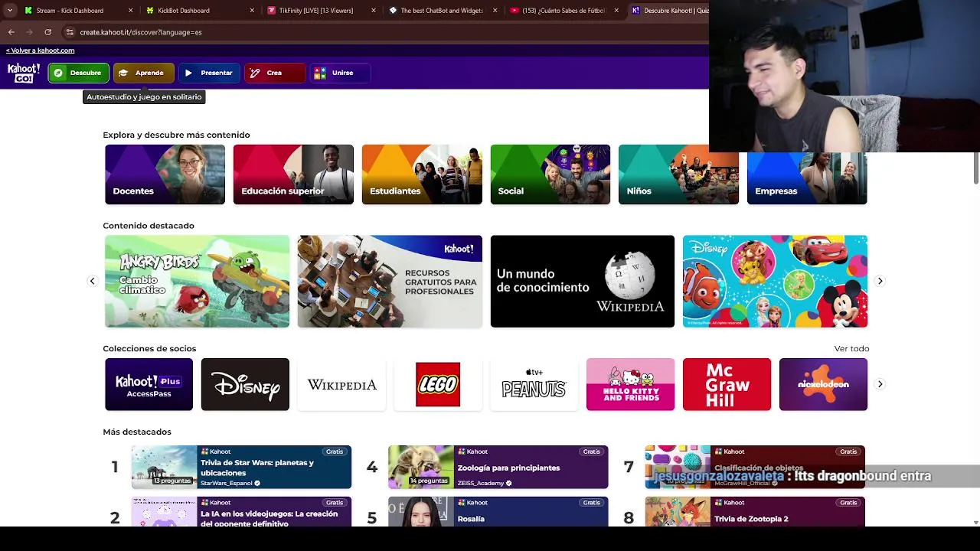The image size is (980, 551).
Task: Reload the page with refresh icon
Action: click(47, 32)
